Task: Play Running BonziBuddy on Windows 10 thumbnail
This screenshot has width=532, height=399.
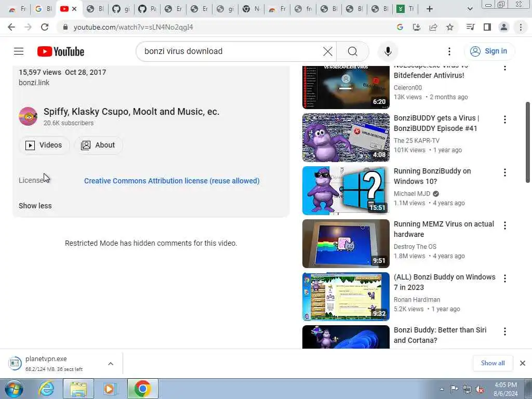Action: [x=345, y=190]
